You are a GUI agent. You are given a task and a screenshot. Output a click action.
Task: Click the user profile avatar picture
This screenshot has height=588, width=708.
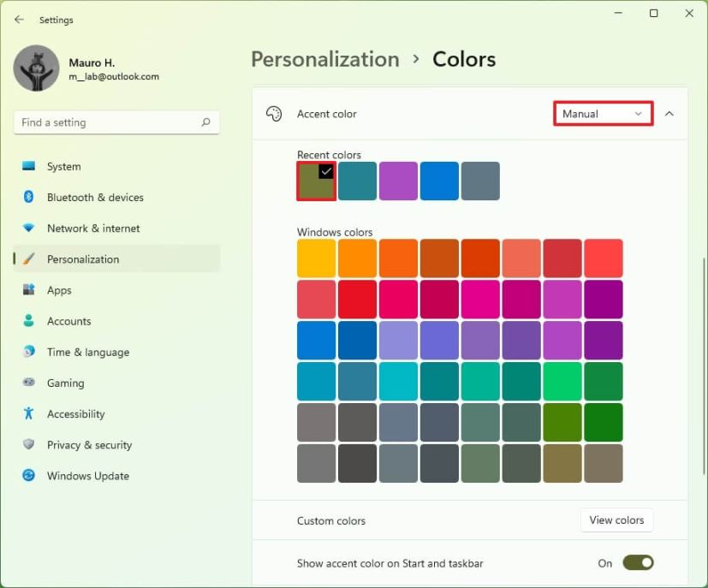point(36,68)
